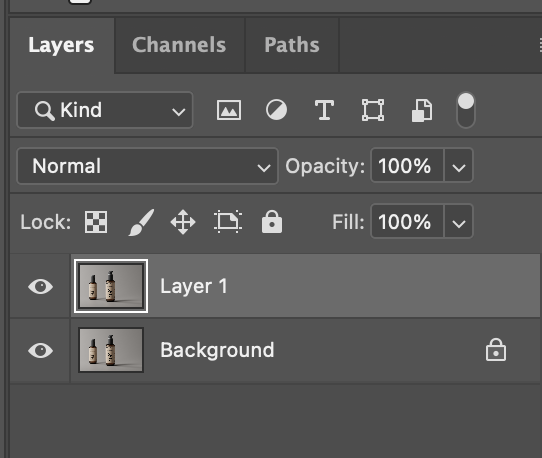The width and height of the screenshot is (542, 458).
Task: Filter for shape layers icon
Action: [373, 110]
